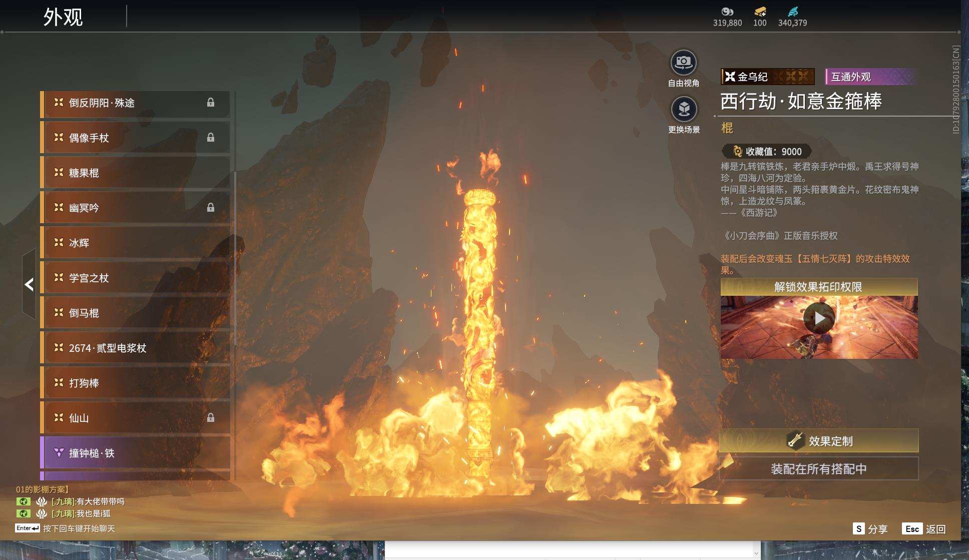The height and width of the screenshot is (560, 969).
Task: Click the gold bar currency icon
Action: pos(760,12)
